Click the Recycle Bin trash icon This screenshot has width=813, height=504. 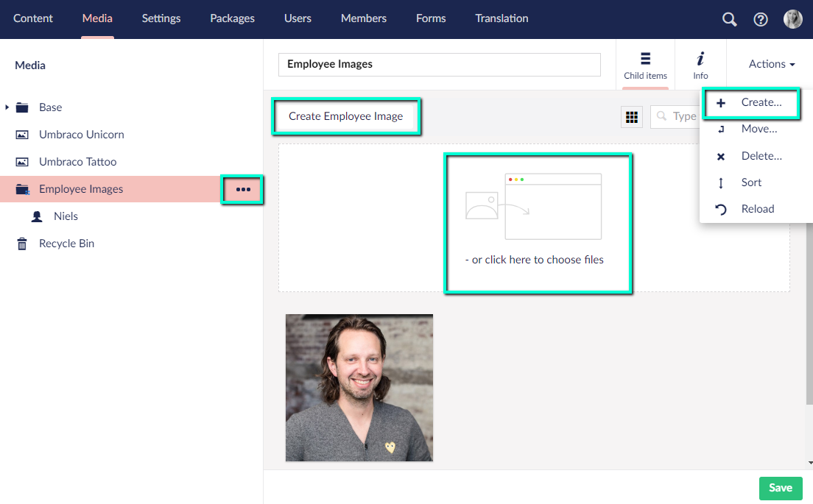coord(22,244)
